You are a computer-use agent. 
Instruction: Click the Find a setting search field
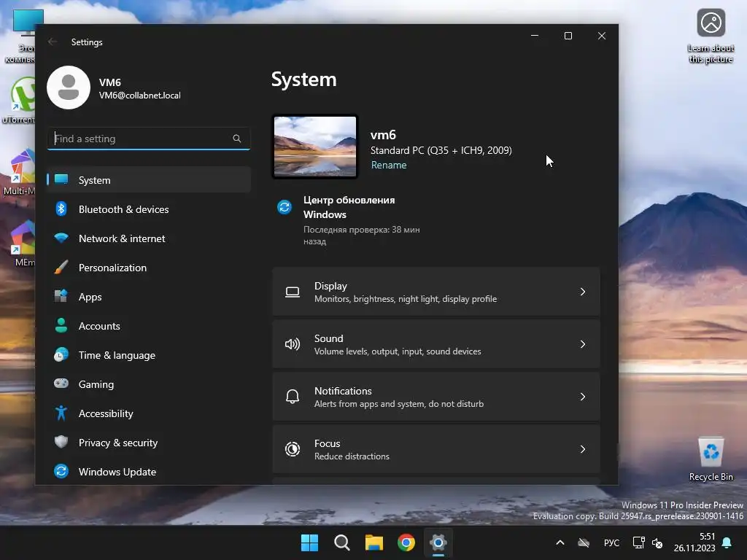(x=149, y=139)
